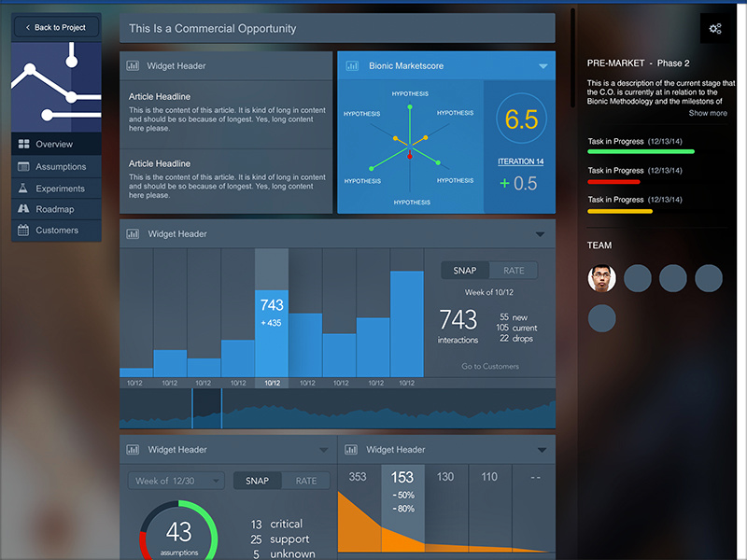Click the Go to Customers link

pos(489,366)
